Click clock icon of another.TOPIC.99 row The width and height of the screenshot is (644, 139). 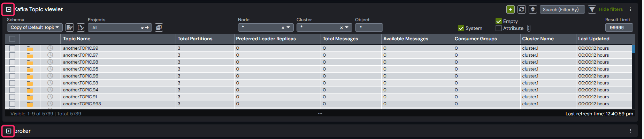50,48
